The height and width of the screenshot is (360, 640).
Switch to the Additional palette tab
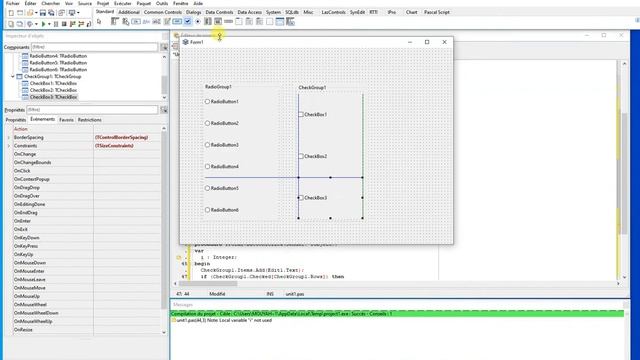click(129, 12)
